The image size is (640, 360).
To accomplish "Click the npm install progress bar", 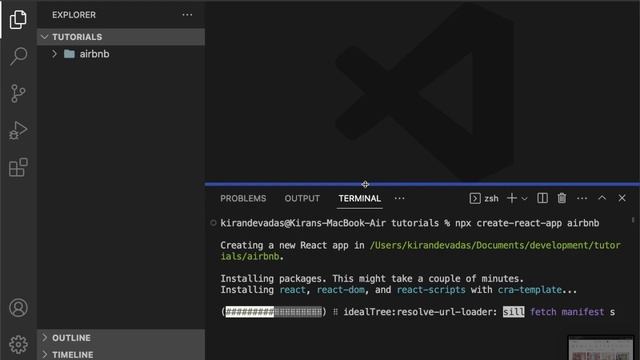I will 273,312.
